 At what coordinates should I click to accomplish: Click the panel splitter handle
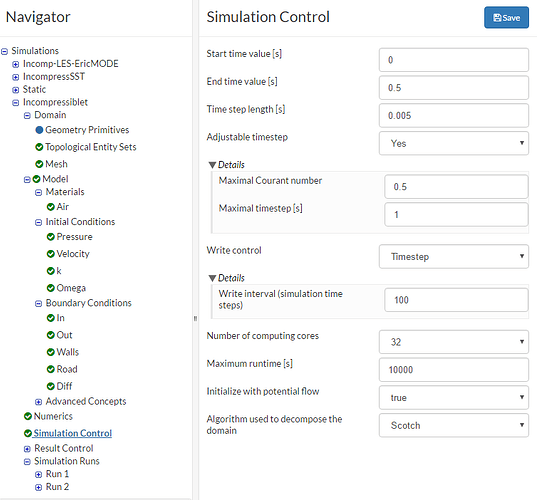(195, 318)
